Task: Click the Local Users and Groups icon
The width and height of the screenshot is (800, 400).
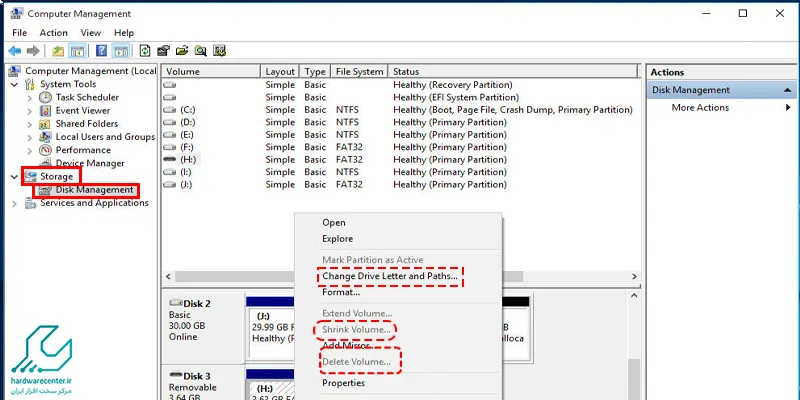Action: pos(45,137)
